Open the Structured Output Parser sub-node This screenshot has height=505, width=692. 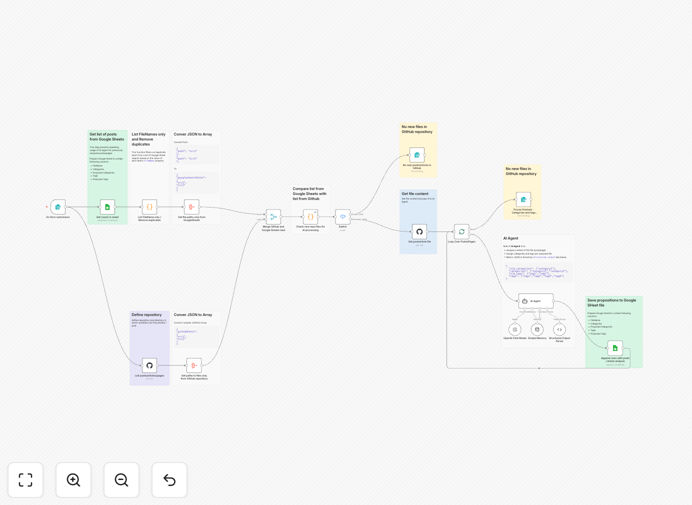pos(559,329)
